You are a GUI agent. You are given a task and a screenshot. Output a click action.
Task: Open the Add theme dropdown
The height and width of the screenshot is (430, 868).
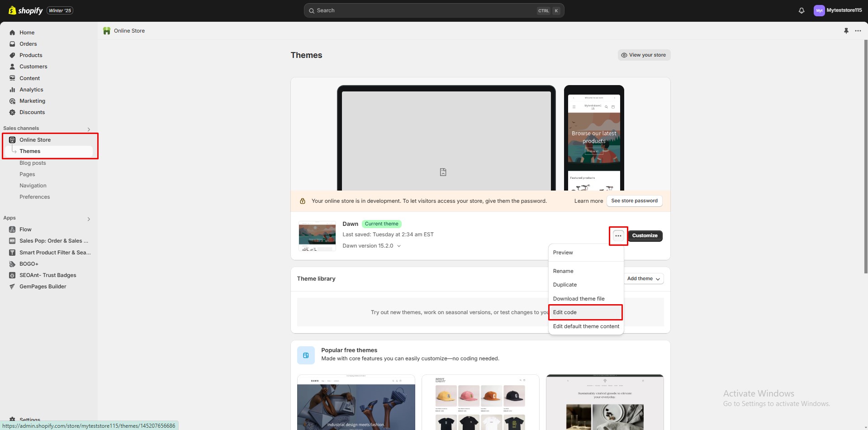[643, 278]
